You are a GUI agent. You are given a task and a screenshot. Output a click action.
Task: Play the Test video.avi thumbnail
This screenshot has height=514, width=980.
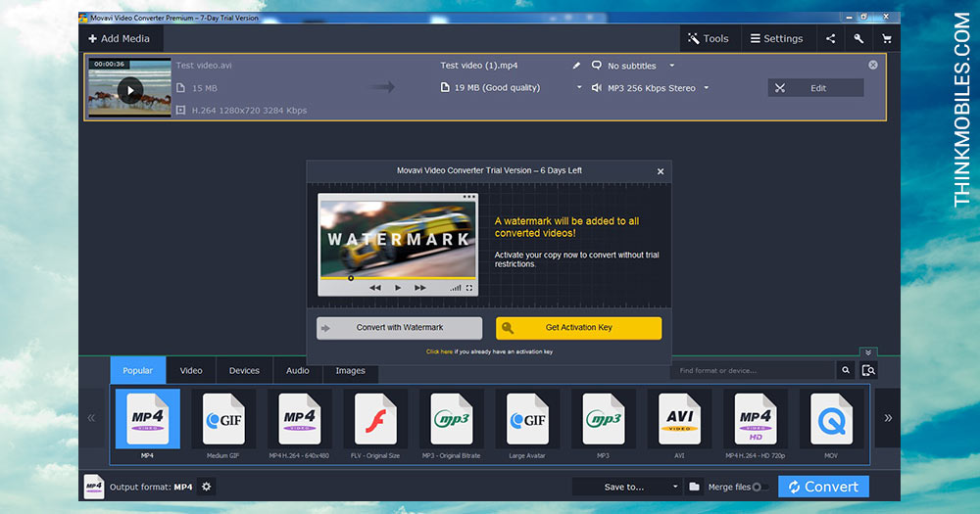coord(130,90)
